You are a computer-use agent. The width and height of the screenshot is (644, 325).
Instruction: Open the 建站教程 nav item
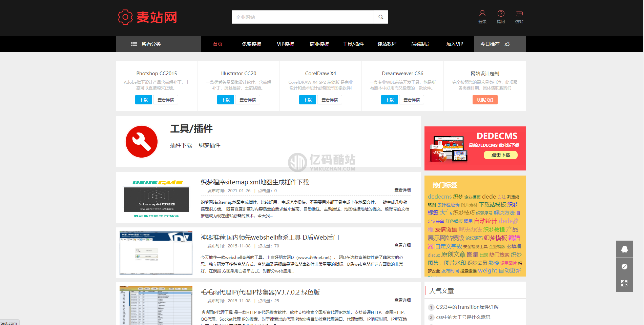pos(387,44)
